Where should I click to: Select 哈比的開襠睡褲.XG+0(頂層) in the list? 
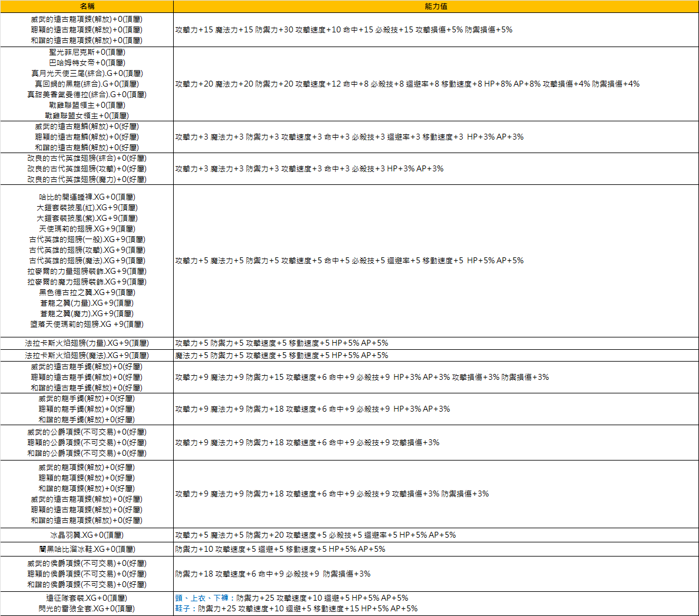pos(87,197)
